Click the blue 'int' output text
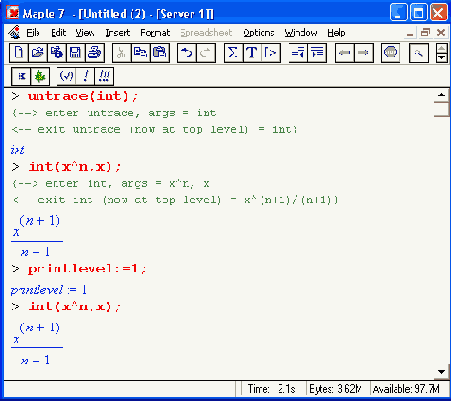The image size is (451, 401). pyautogui.click(x=17, y=150)
